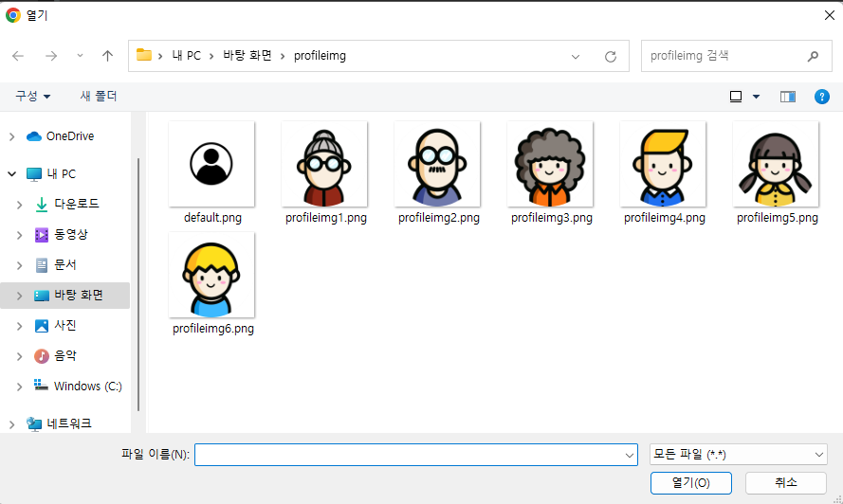Expand the 문서 tree node
843x504 pixels.
[x=19, y=265]
